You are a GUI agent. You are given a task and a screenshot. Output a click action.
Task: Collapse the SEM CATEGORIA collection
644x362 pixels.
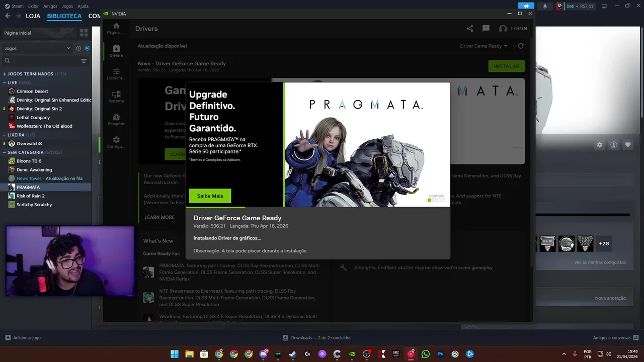[5, 152]
